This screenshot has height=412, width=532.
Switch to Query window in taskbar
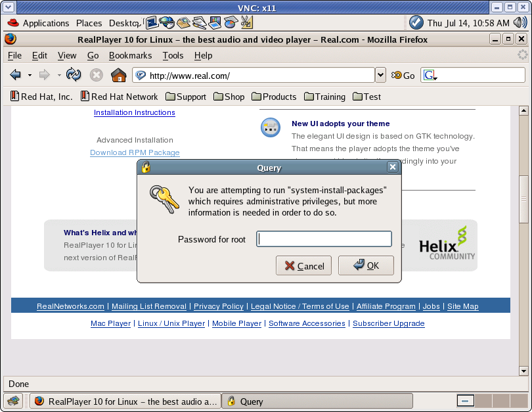tap(317, 401)
